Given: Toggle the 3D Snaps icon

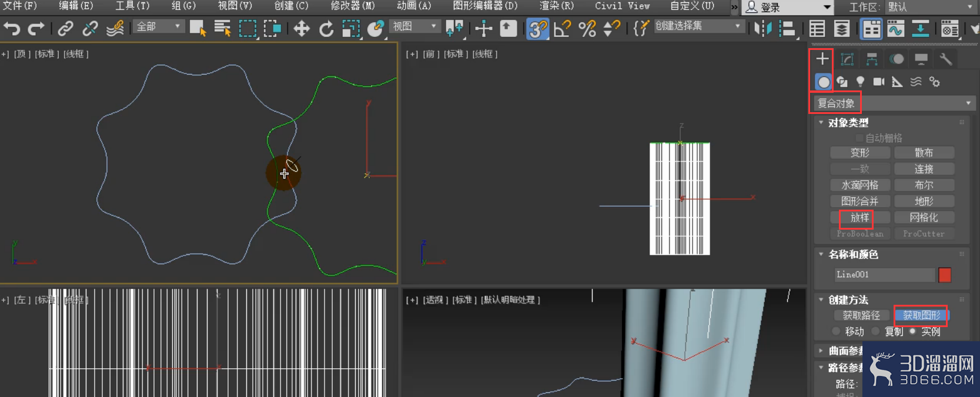Looking at the screenshot, I should click(537, 28).
